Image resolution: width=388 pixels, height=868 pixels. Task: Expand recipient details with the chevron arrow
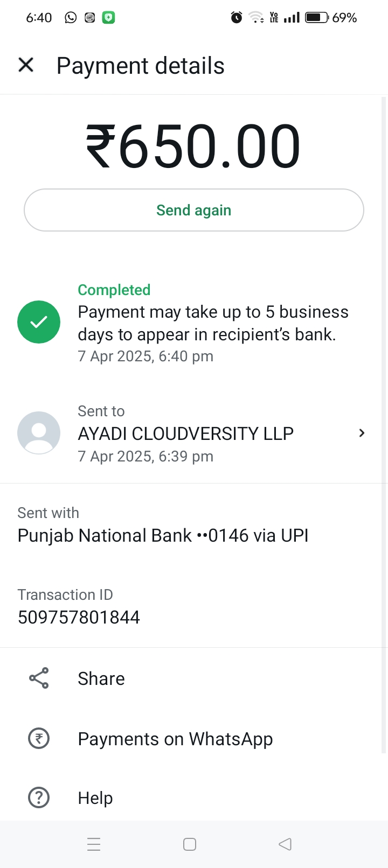362,433
